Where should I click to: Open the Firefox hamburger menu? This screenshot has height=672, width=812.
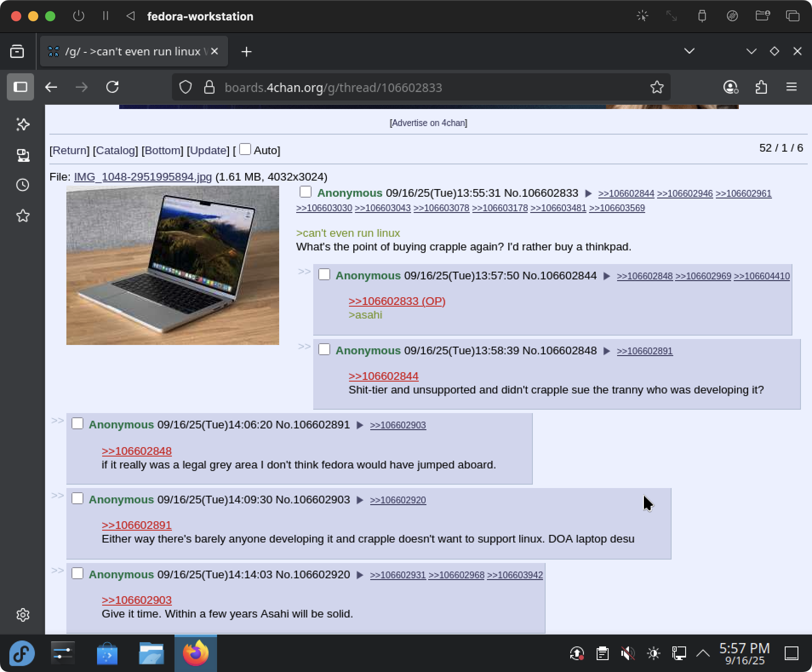(792, 87)
